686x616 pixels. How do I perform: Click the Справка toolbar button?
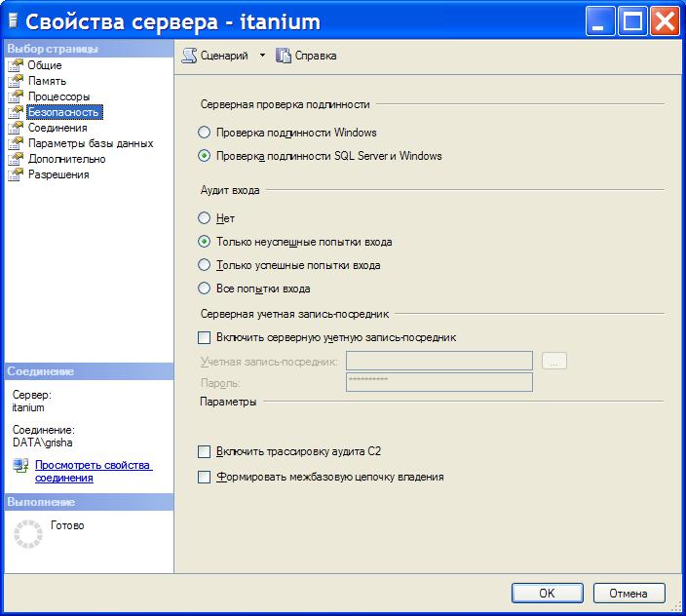(306, 56)
